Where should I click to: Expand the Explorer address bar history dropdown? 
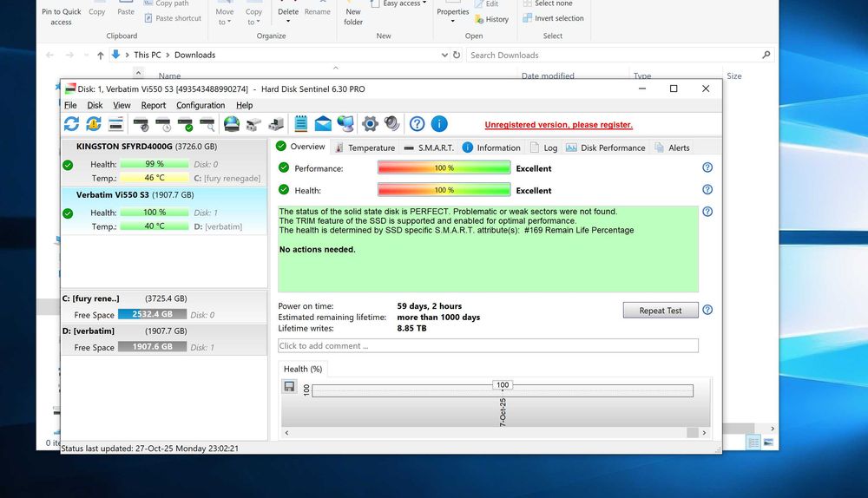(x=444, y=55)
